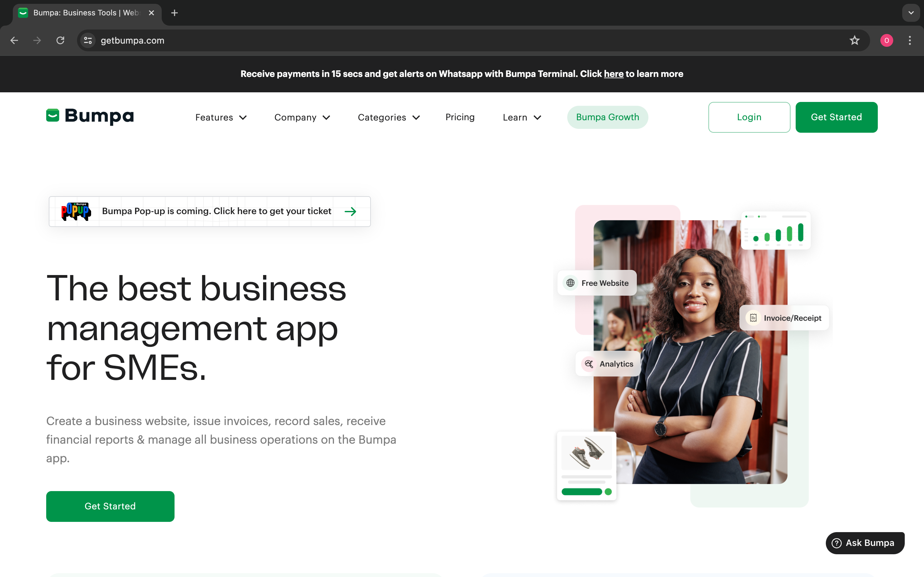Click the pink profile avatar icon

pos(886,40)
